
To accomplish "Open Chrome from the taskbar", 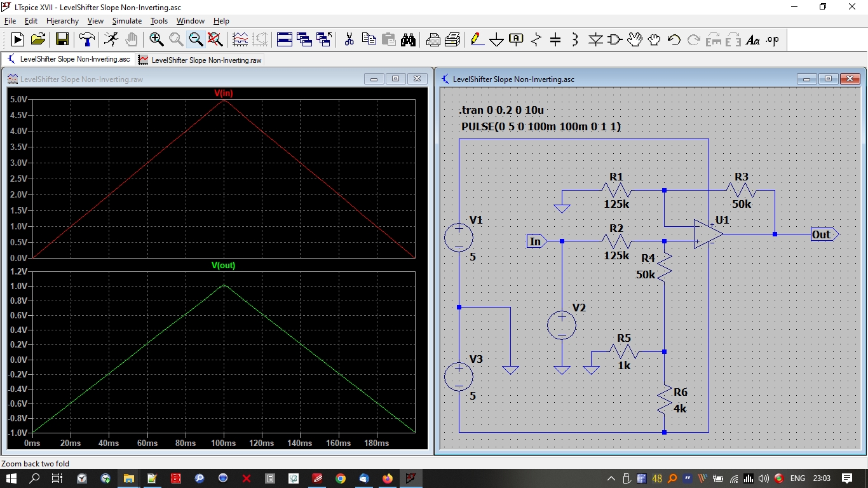I will click(x=340, y=478).
